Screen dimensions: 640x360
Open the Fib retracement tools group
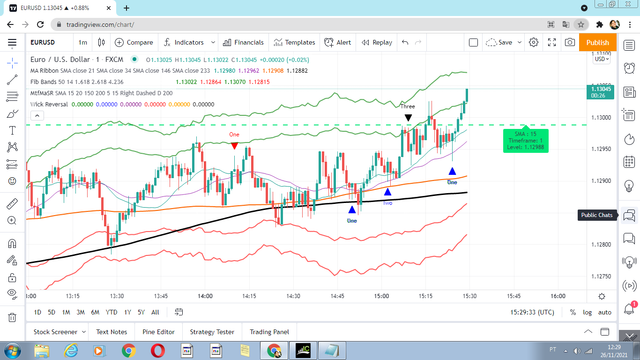[12, 97]
